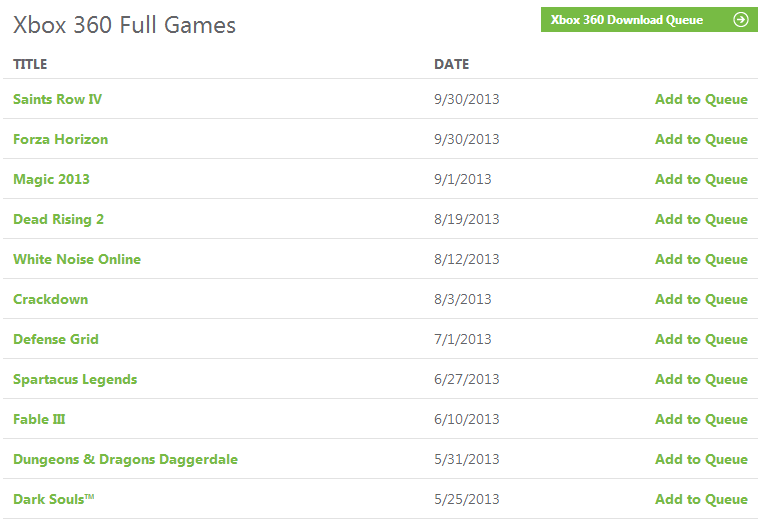Add Dark Souls to the queue
The width and height of the screenshot is (763, 524).
point(701,499)
